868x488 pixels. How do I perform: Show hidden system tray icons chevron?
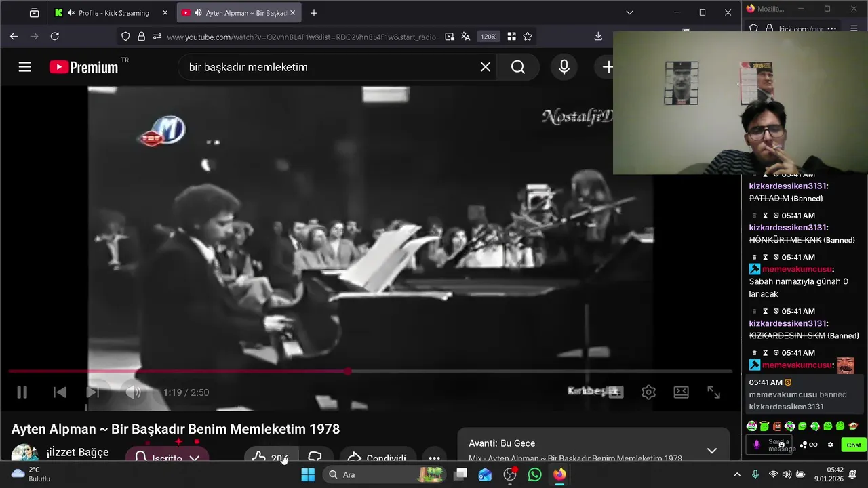point(737,474)
